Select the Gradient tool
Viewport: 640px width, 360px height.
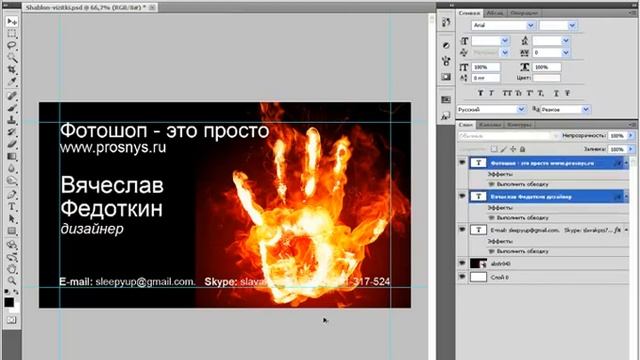[x=12, y=156]
